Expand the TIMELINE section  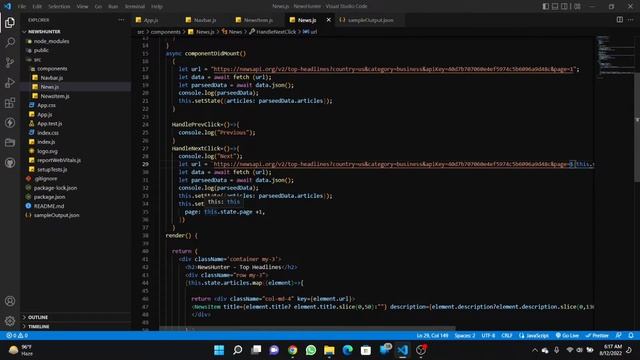[39, 327]
